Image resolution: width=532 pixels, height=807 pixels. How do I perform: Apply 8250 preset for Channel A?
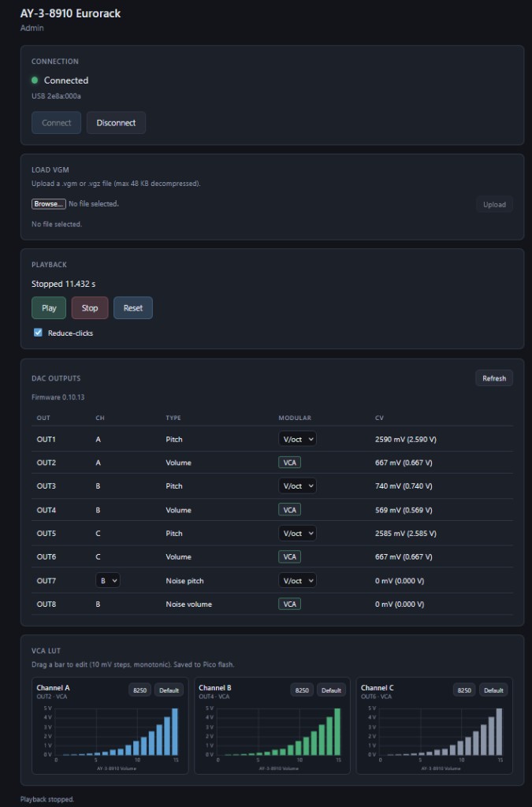pyautogui.click(x=140, y=690)
